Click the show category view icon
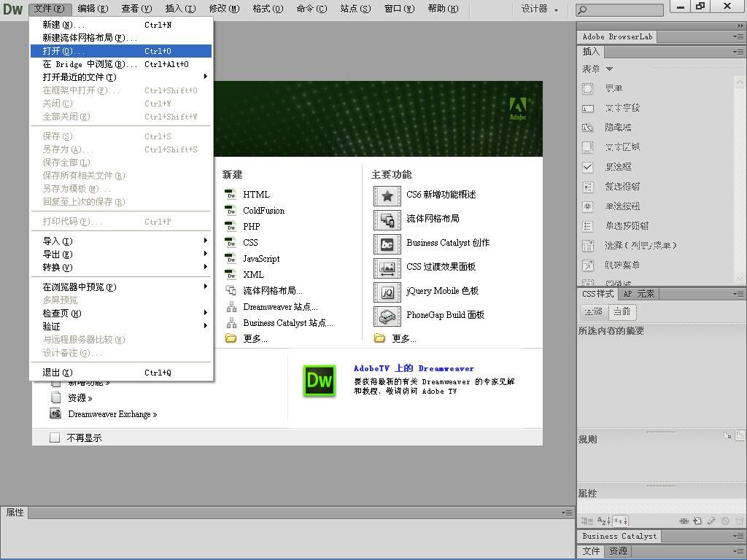 coord(587,521)
